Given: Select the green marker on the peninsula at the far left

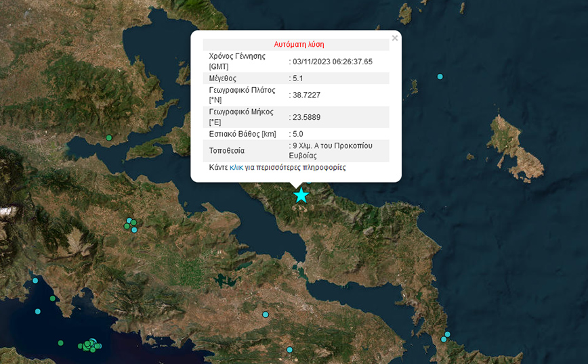Looking at the screenshot, I should [x=53, y=298].
